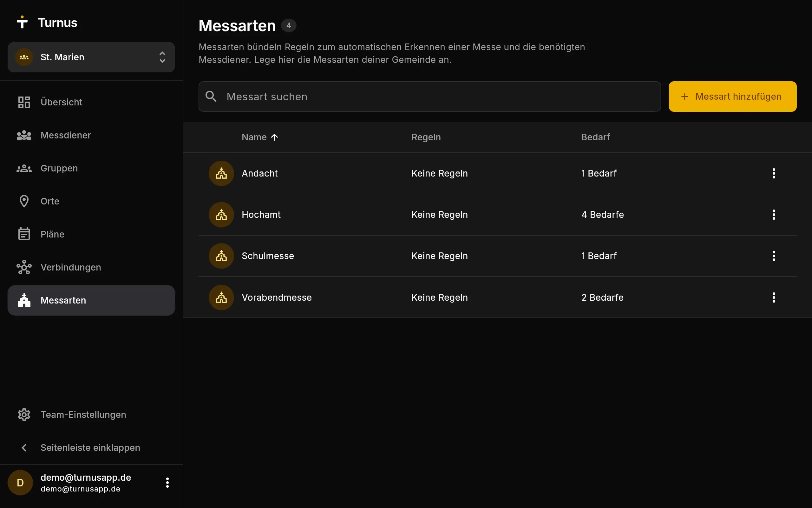Click the D user avatar

[x=20, y=483]
